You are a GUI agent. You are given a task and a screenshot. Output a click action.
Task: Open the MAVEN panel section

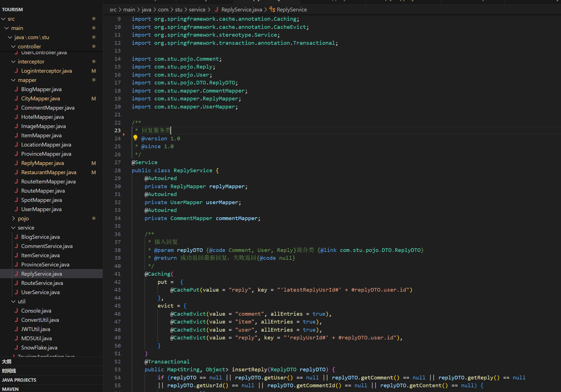coord(10,389)
